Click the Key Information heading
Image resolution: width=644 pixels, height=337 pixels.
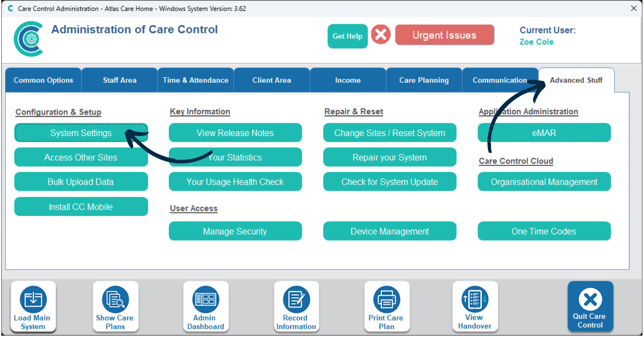(x=200, y=111)
